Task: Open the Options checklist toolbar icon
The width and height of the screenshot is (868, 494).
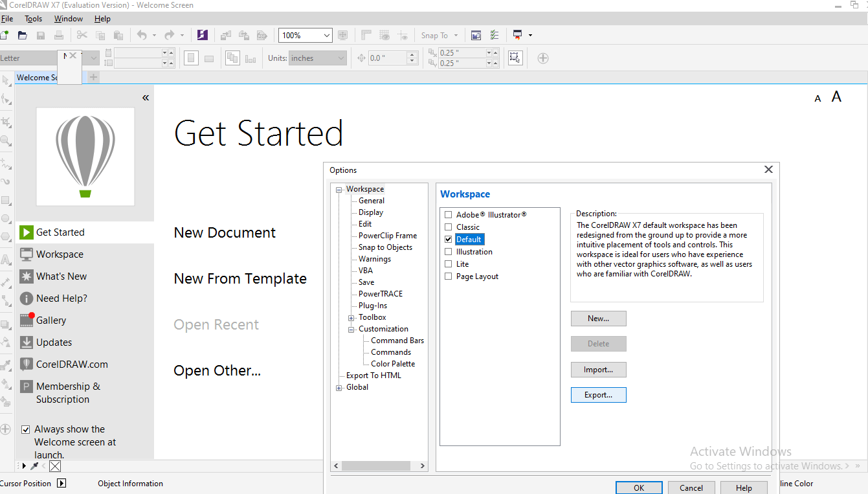Action: coord(495,35)
